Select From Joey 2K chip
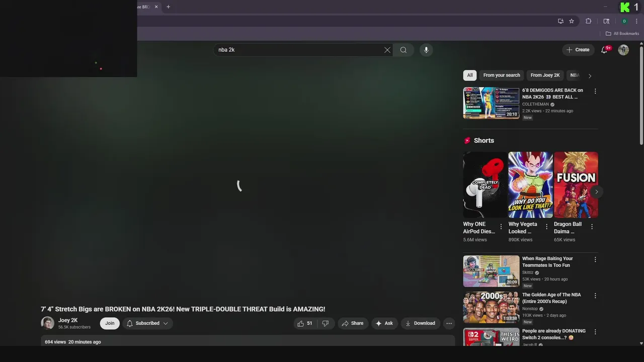Screen dimensions: 644x362 pyautogui.click(x=545, y=75)
